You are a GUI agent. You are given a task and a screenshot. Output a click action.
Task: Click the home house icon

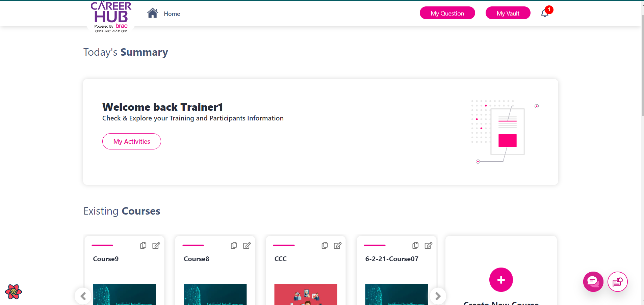[x=152, y=13]
